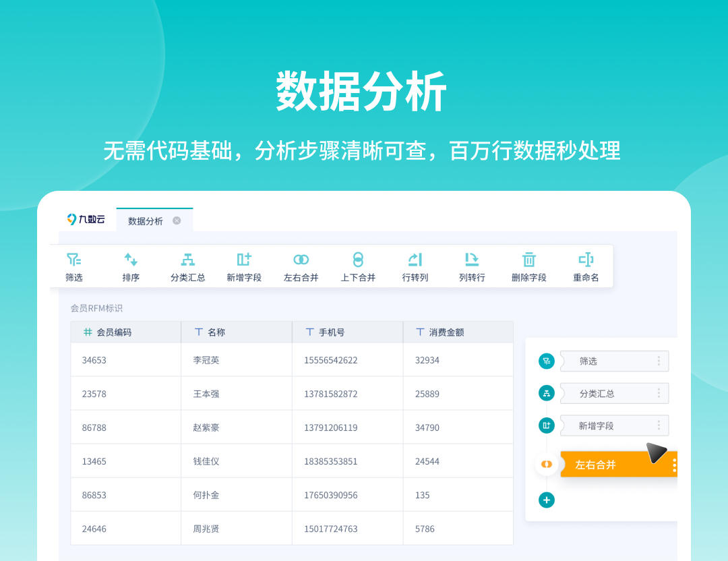Switch to the 数据分析 tab

tap(146, 221)
